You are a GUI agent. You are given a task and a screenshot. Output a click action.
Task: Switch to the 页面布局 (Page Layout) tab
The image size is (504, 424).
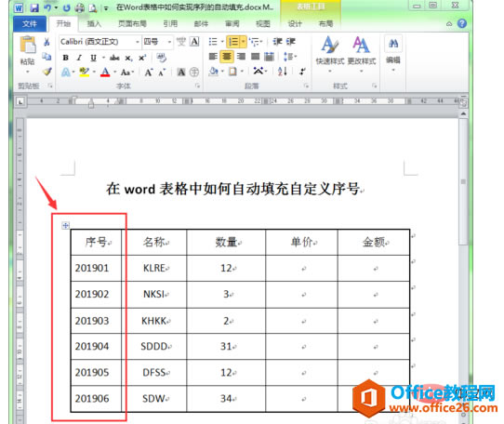point(132,24)
